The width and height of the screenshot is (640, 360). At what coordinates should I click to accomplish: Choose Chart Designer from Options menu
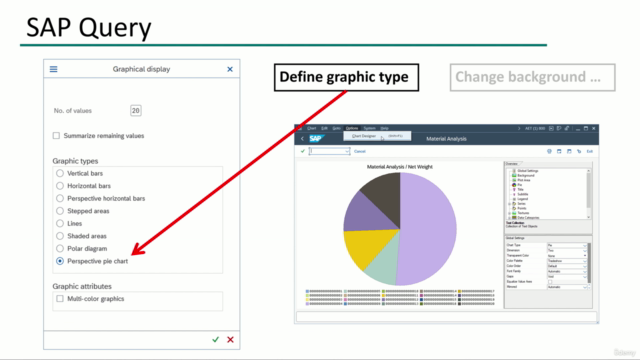(377, 136)
